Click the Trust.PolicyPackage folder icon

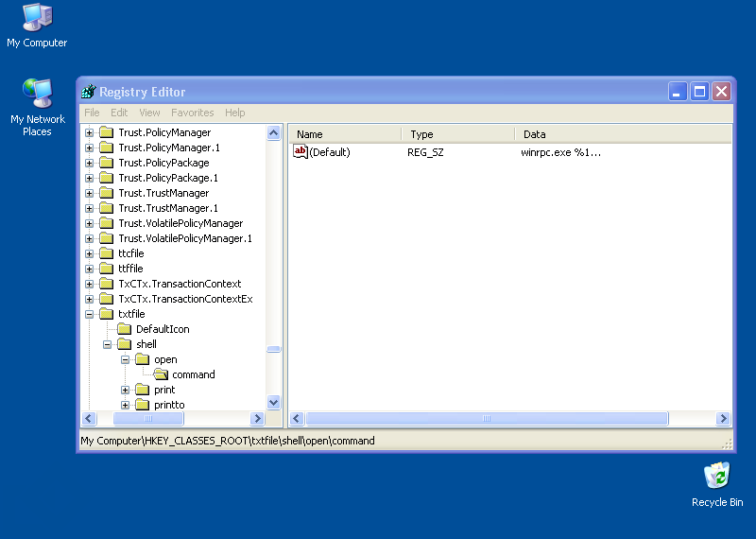pos(106,163)
